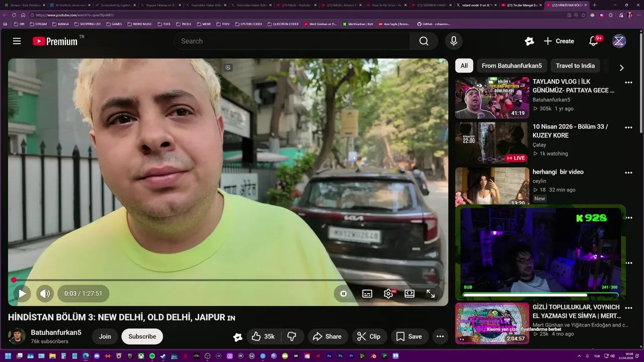Screen dimensions: 644x362
Task: Click the sparkle Ask button next to like
Action: (237, 337)
